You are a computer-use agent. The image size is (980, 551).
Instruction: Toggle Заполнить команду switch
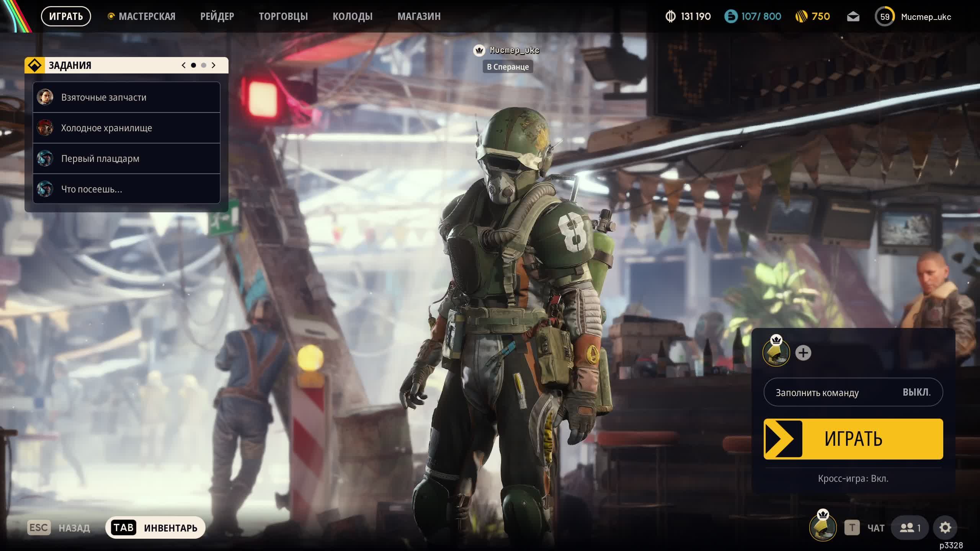pos(853,392)
